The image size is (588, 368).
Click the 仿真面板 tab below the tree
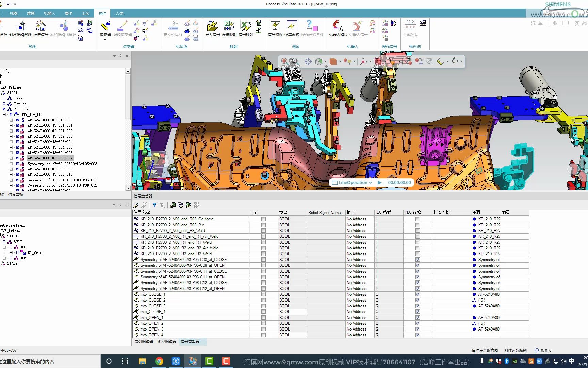tap(16, 194)
